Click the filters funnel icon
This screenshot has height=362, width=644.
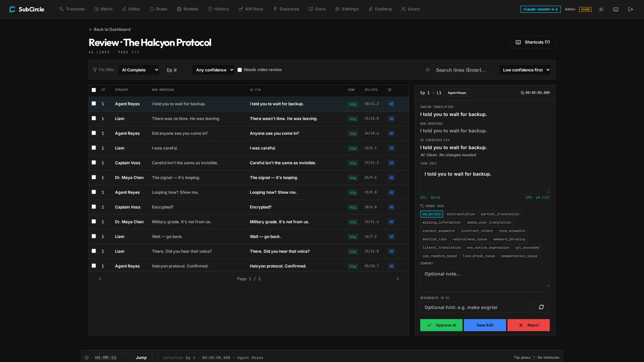pos(95,70)
